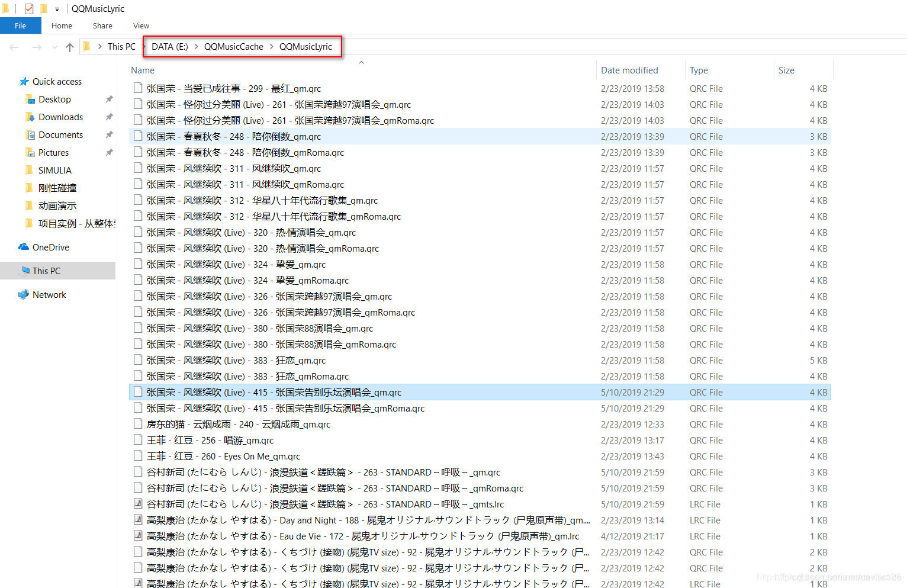
Task: Click the folder icon in the address bar
Action: pos(86,46)
